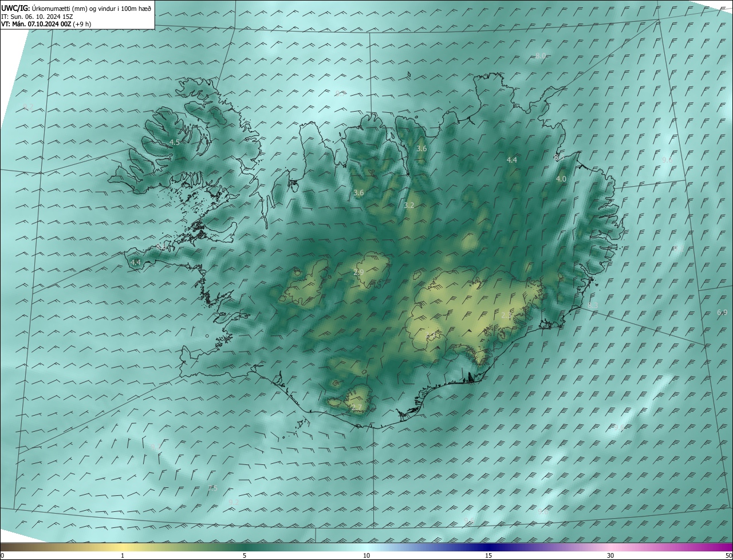
Task: Select the 5 tick label on the color scale
Action: (x=245, y=555)
